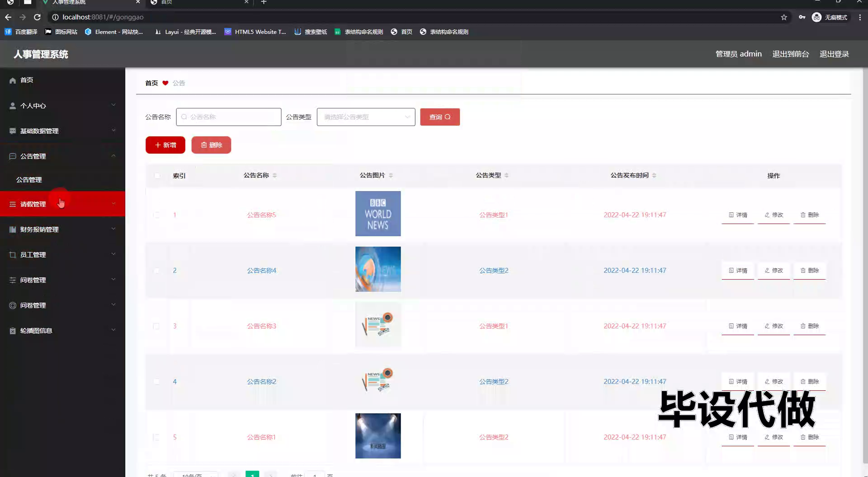Sort by 公告图片 column arrows
The image size is (868, 477).
(x=391, y=175)
